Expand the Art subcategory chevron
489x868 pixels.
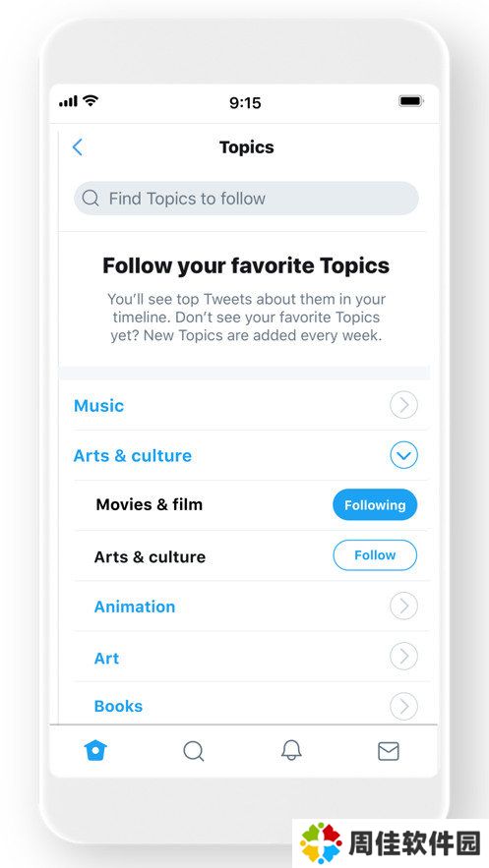pyautogui.click(x=403, y=657)
